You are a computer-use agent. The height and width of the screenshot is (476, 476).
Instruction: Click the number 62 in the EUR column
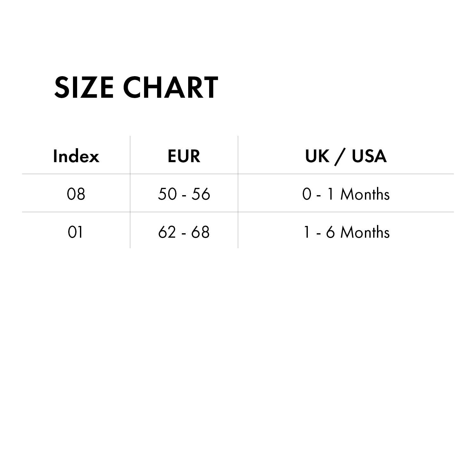[167, 232]
